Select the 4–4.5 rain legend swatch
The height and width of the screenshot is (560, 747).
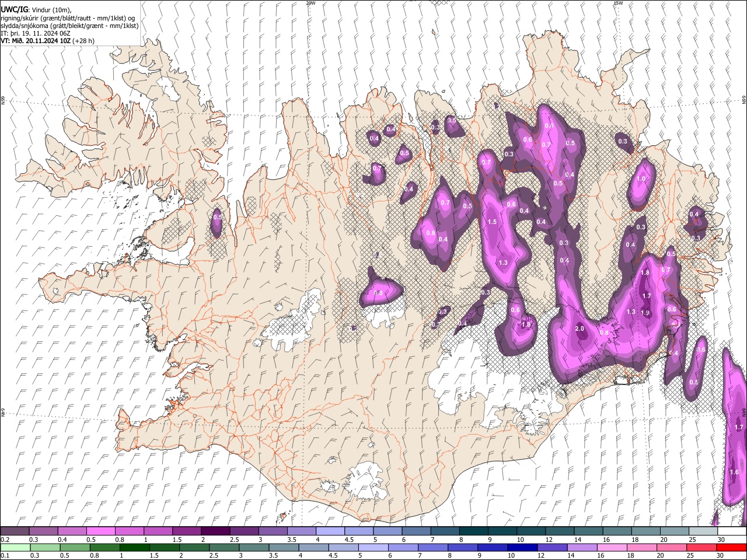313,547
